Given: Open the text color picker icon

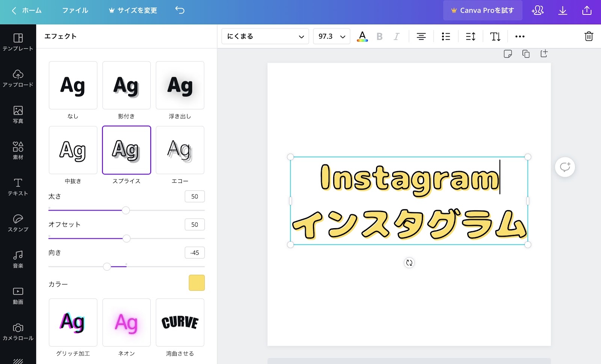Looking at the screenshot, I should click(362, 36).
